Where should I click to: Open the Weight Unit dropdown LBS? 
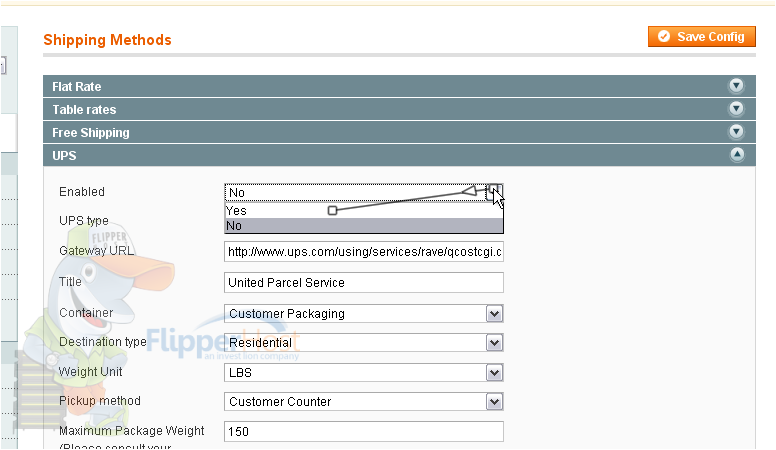click(x=364, y=373)
